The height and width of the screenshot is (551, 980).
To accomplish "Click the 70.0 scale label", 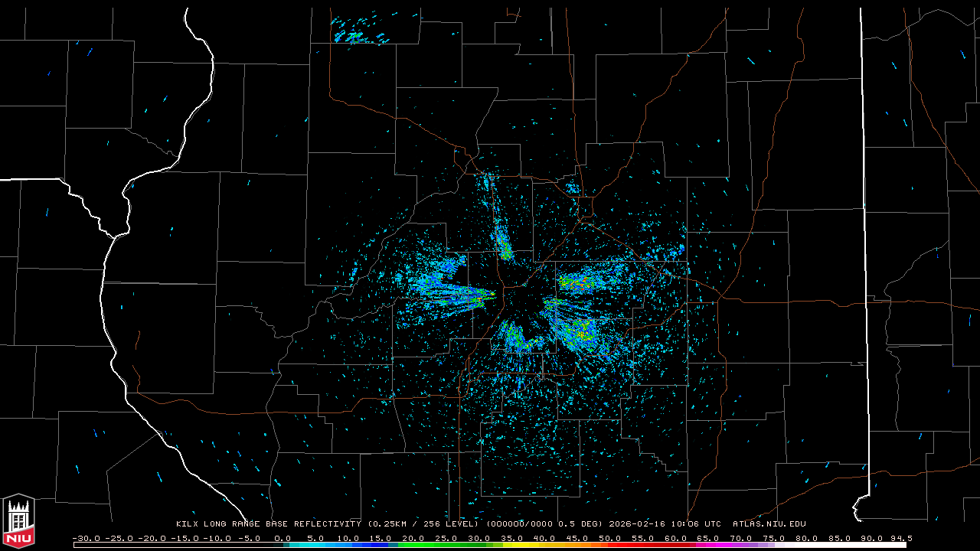I will pos(741,538).
